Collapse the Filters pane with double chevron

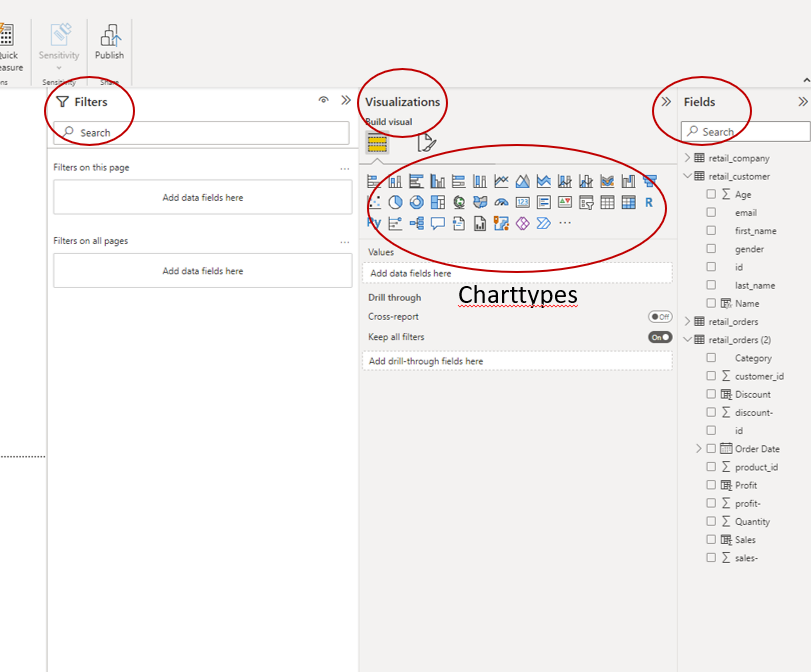(x=346, y=100)
